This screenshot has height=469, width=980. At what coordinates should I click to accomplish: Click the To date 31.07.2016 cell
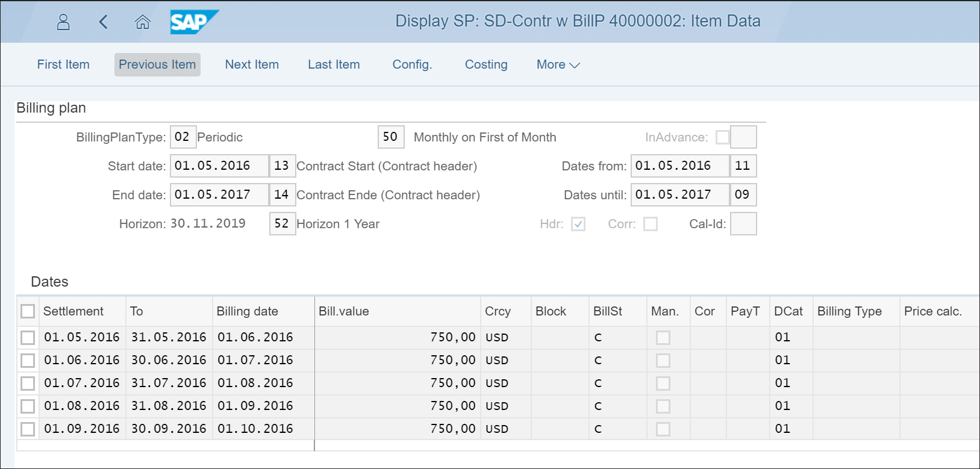click(x=169, y=384)
